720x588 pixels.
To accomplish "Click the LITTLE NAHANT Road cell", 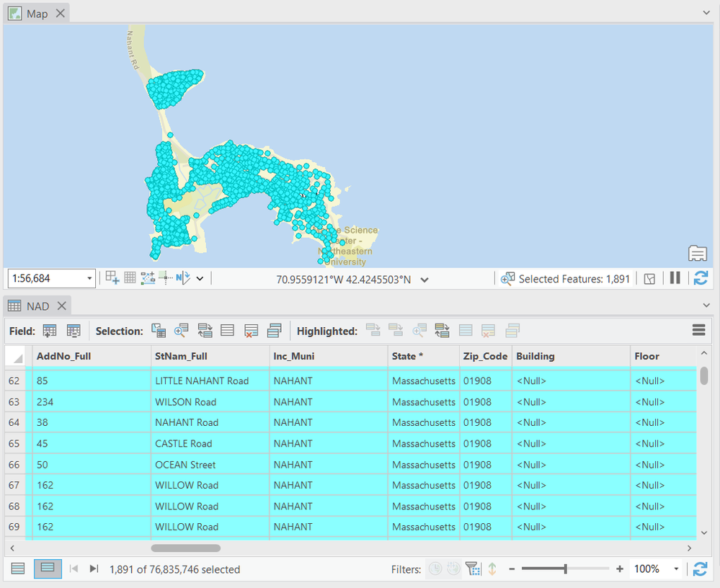I will click(210, 381).
